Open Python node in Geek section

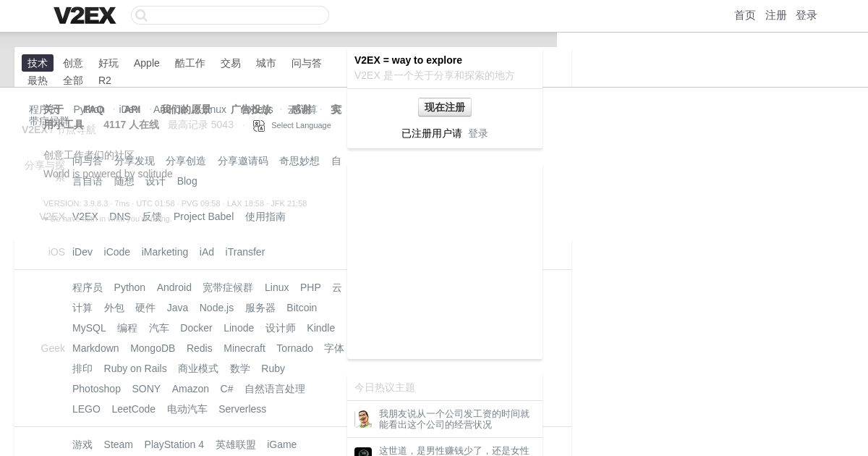click(129, 287)
